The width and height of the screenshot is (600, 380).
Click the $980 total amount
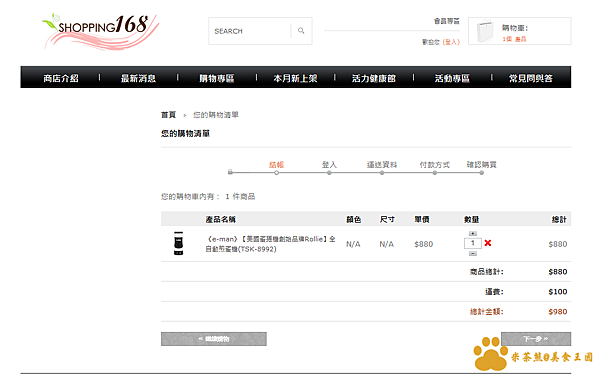558,312
